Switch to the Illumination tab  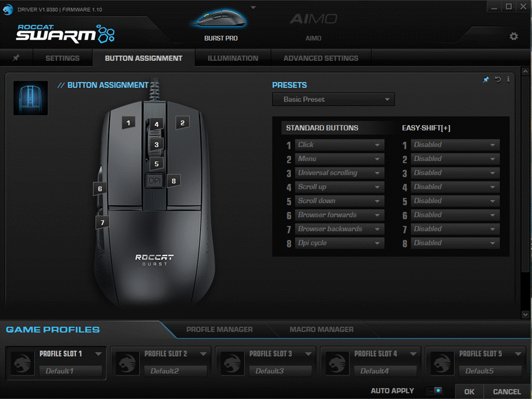(233, 58)
